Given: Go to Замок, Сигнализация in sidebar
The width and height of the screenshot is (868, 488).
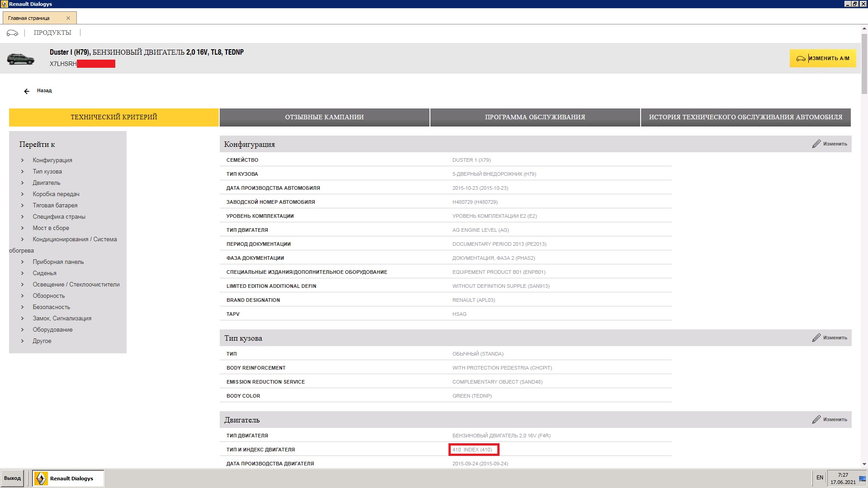Looking at the screenshot, I should coord(62,318).
